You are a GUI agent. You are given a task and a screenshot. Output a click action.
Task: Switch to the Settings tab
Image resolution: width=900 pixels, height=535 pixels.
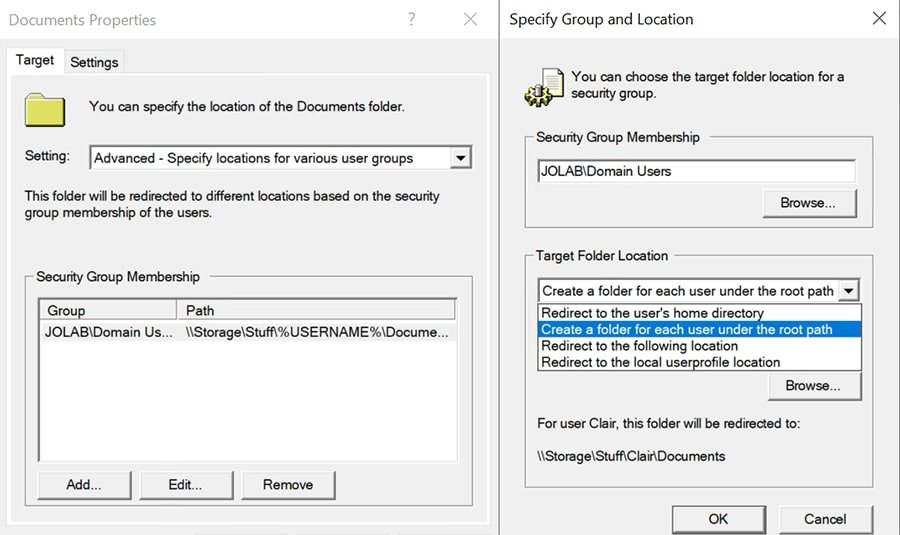click(x=94, y=62)
